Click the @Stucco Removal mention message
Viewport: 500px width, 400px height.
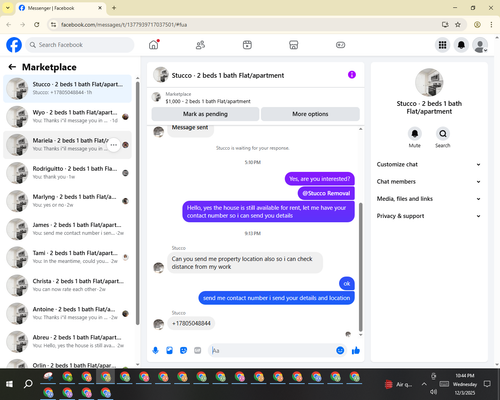coord(326,193)
